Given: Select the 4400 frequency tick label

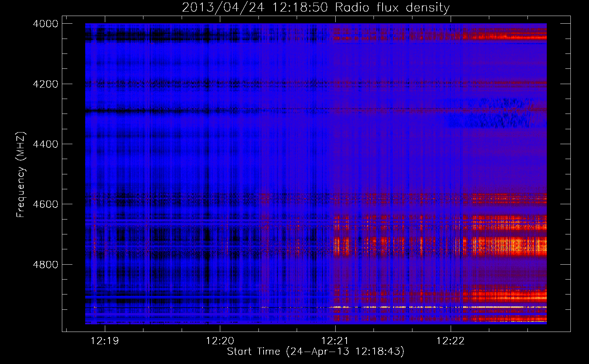Looking at the screenshot, I should point(46,144).
